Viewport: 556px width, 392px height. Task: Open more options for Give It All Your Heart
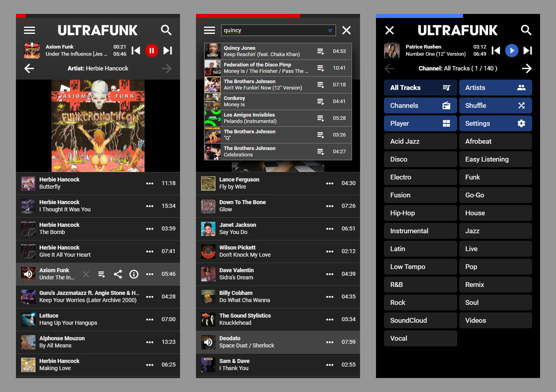click(150, 252)
